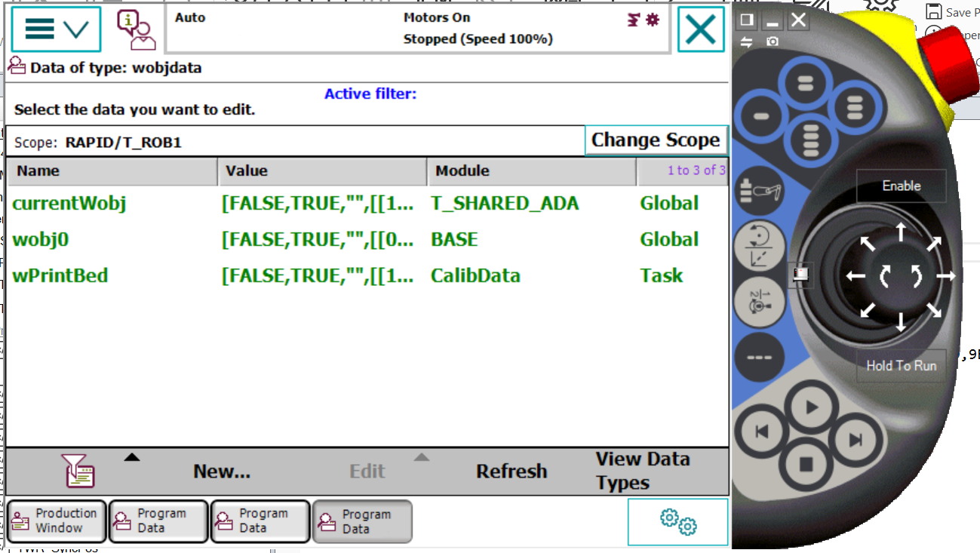Viewport: 980px width, 553px height.
Task: Click the Value column header
Action: [x=323, y=171]
